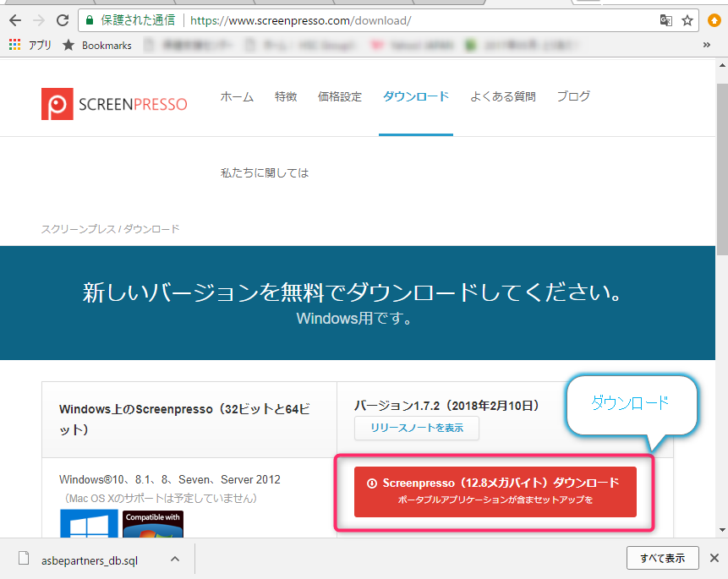Viewport: 728px width, 579px height.
Task: Click the 私たちに関しては link
Action: click(265, 173)
